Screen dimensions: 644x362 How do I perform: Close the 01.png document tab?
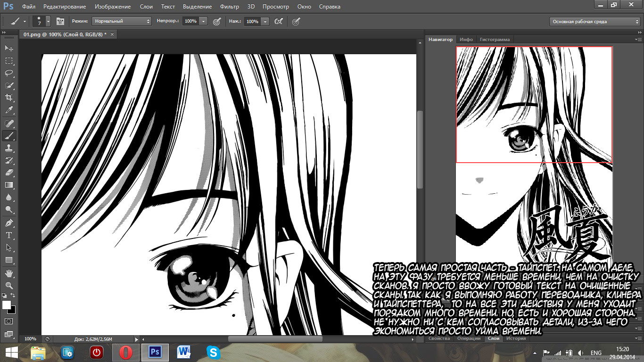click(112, 34)
